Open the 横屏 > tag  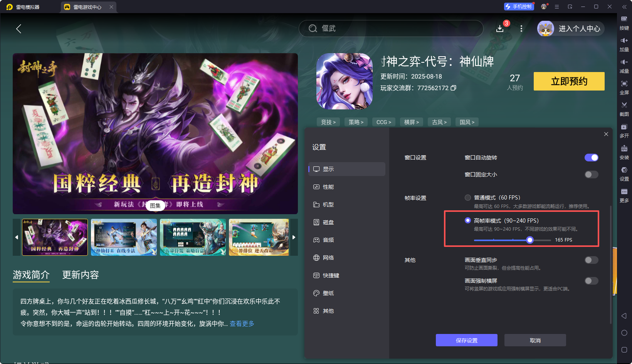412,122
